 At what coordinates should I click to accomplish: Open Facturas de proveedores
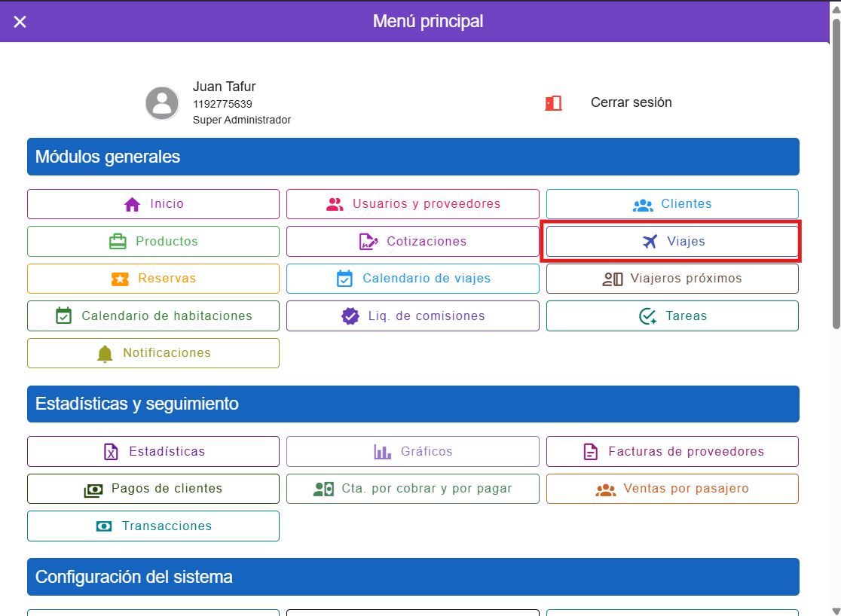pos(672,452)
